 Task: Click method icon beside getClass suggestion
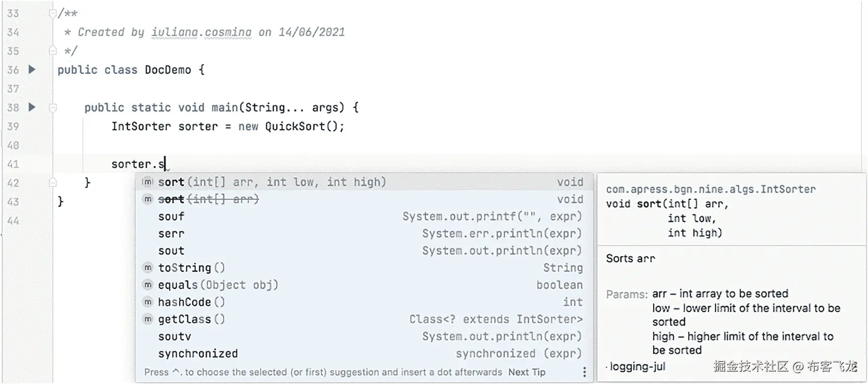pyautogui.click(x=147, y=319)
